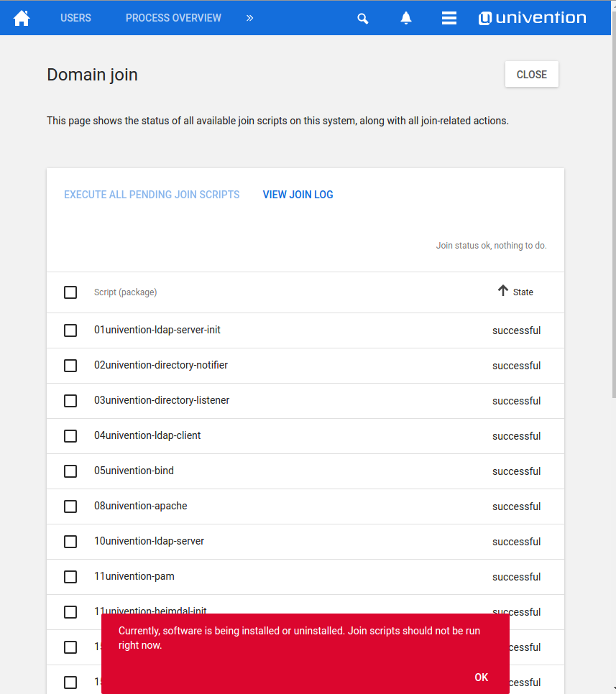The height and width of the screenshot is (694, 616).
Task: Click the vertical page scrollbar
Action: click(x=613, y=216)
